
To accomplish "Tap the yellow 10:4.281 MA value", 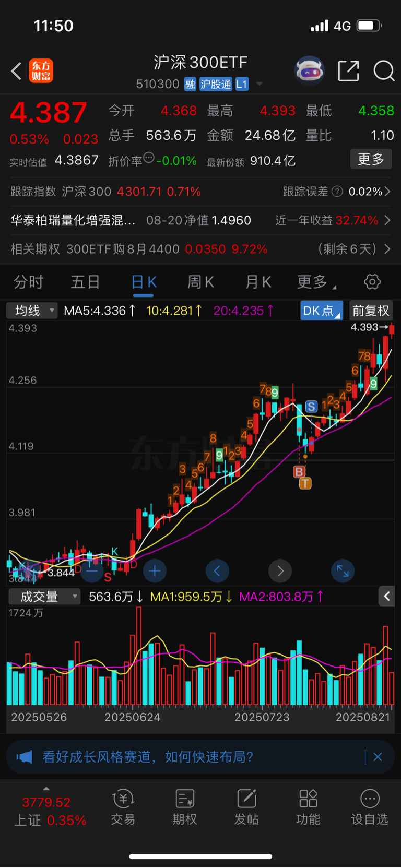I will click(174, 311).
